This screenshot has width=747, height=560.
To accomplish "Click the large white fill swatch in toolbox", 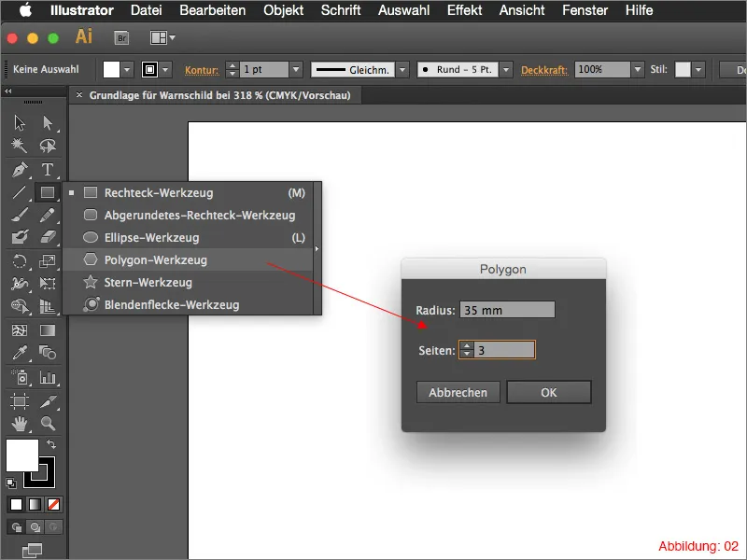I will [x=21, y=455].
